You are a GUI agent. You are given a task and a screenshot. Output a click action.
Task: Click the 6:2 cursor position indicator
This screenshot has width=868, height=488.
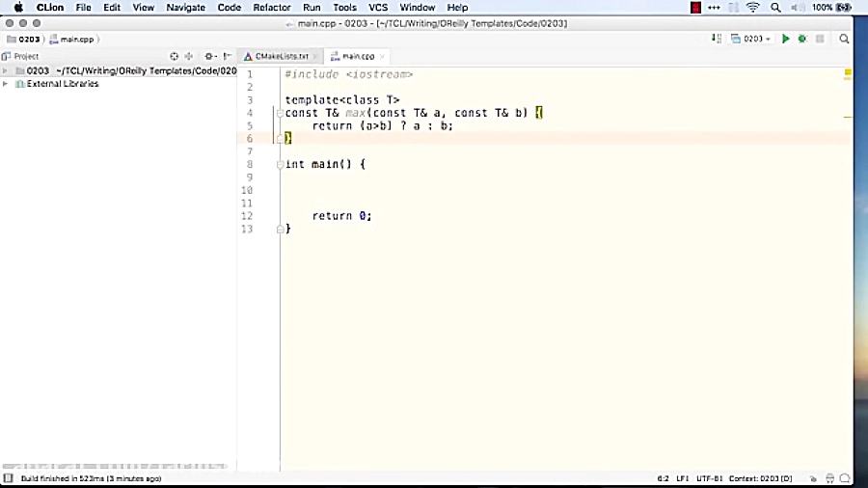point(663,478)
